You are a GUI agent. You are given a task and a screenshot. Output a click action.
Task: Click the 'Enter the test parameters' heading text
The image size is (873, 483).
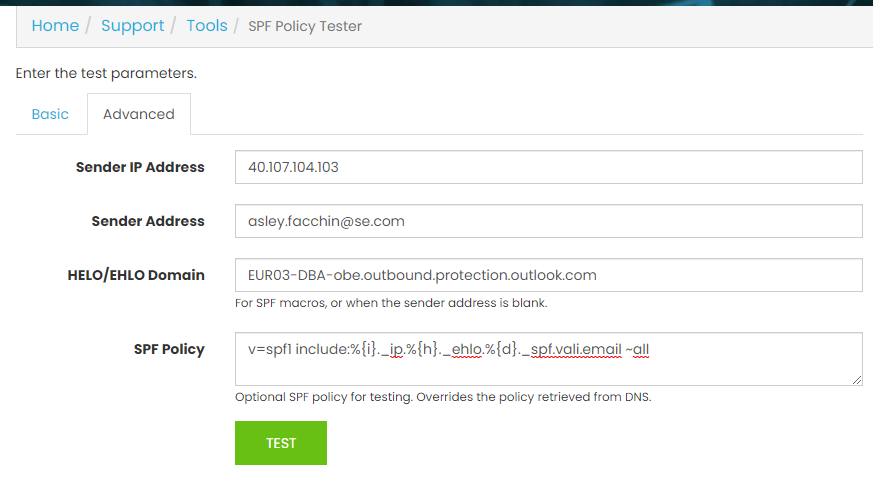coord(106,73)
